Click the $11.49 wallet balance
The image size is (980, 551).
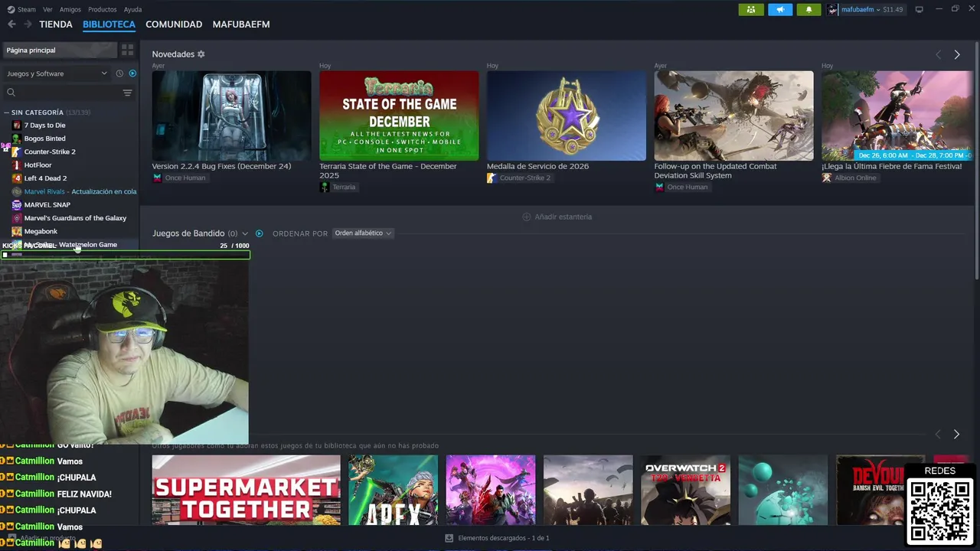pos(893,9)
